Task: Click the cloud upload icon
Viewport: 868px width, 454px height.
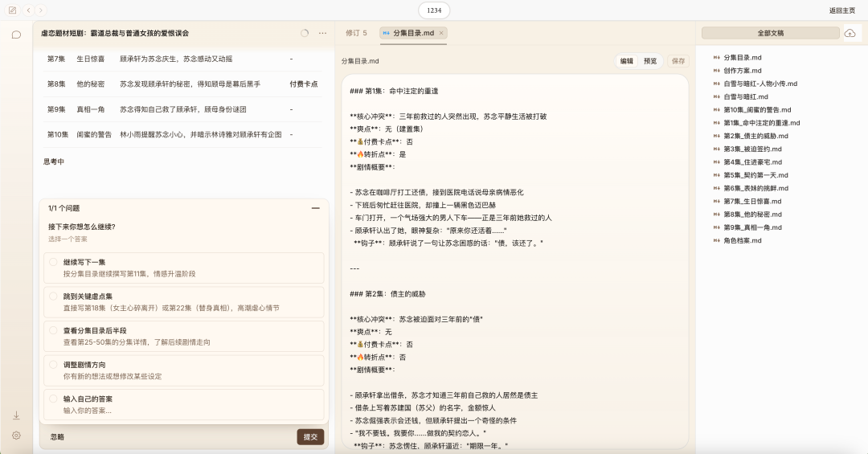Action: pyautogui.click(x=850, y=33)
